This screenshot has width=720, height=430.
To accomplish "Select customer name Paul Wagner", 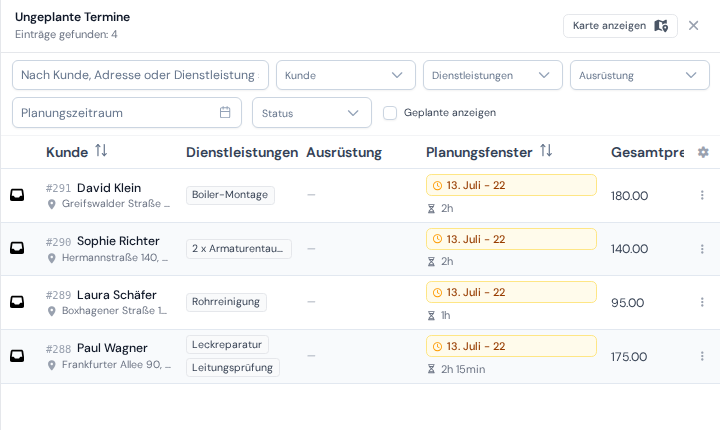I will pos(112,348).
